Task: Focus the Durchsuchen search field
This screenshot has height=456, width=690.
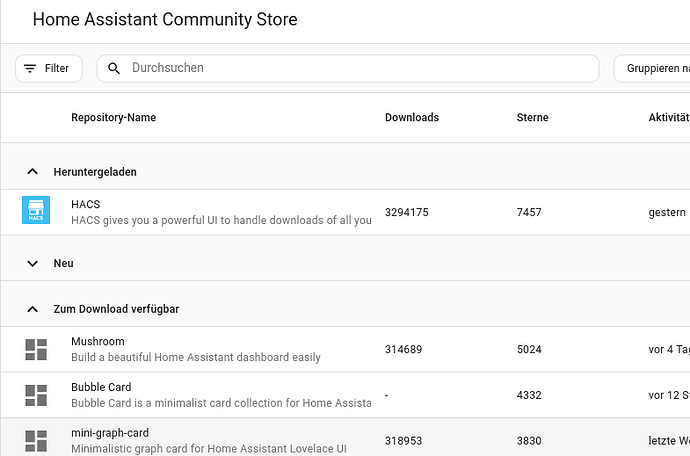Action: tap(348, 68)
